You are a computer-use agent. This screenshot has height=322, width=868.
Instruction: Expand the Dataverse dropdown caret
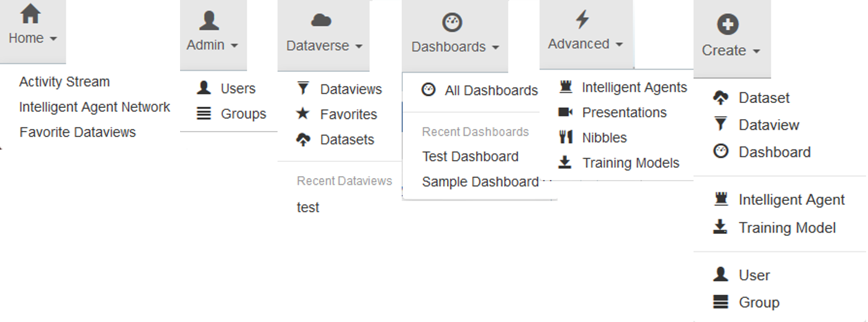359,46
